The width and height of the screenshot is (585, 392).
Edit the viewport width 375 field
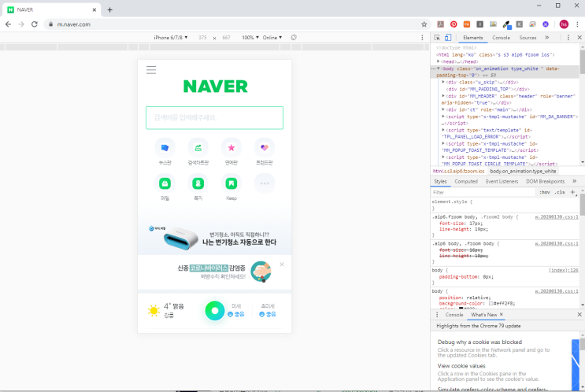(202, 38)
